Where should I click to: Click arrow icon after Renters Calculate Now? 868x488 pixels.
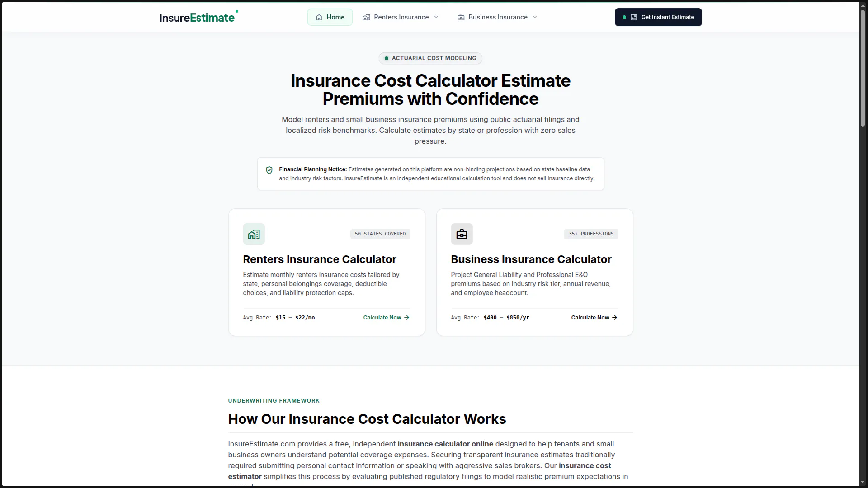[x=407, y=318]
